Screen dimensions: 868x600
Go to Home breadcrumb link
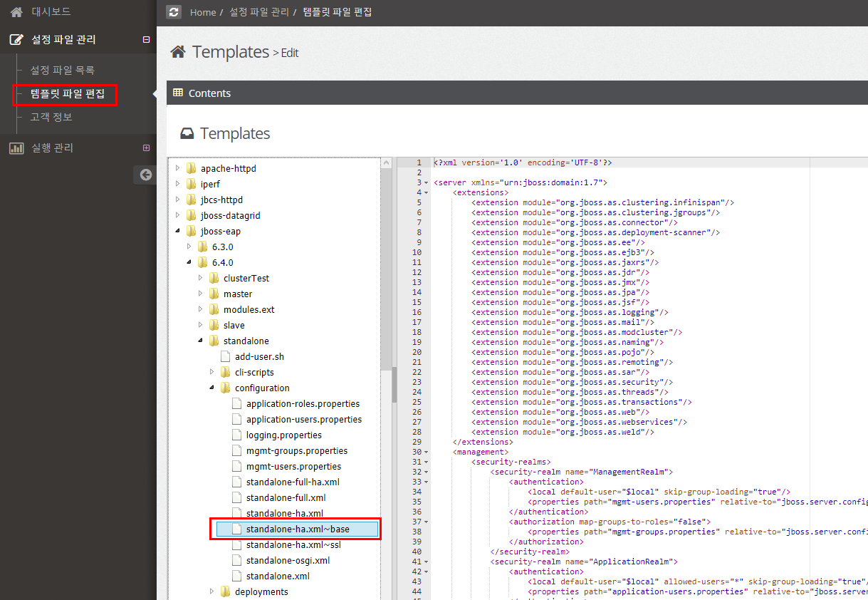(x=203, y=12)
